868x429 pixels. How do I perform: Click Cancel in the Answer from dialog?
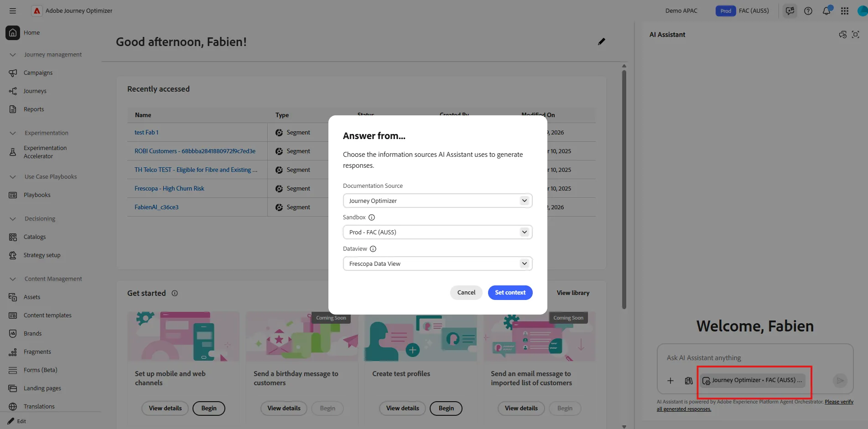pyautogui.click(x=466, y=293)
